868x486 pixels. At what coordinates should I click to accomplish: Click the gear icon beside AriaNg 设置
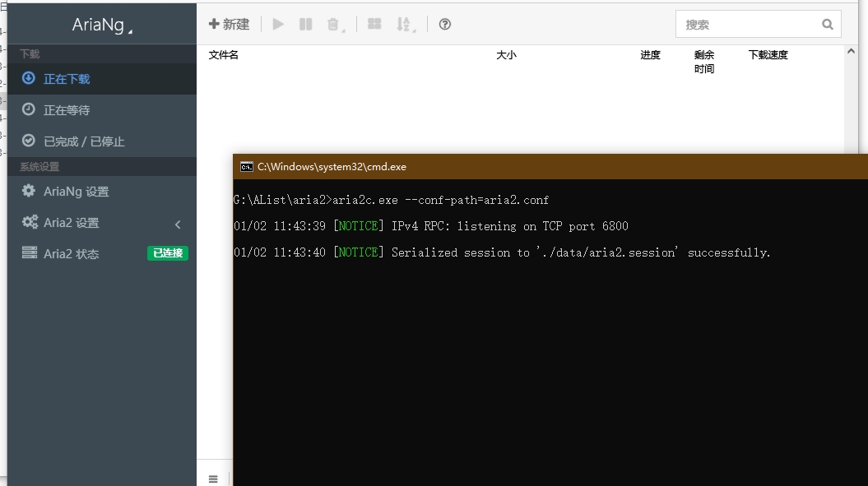click(x=28, y=191)
